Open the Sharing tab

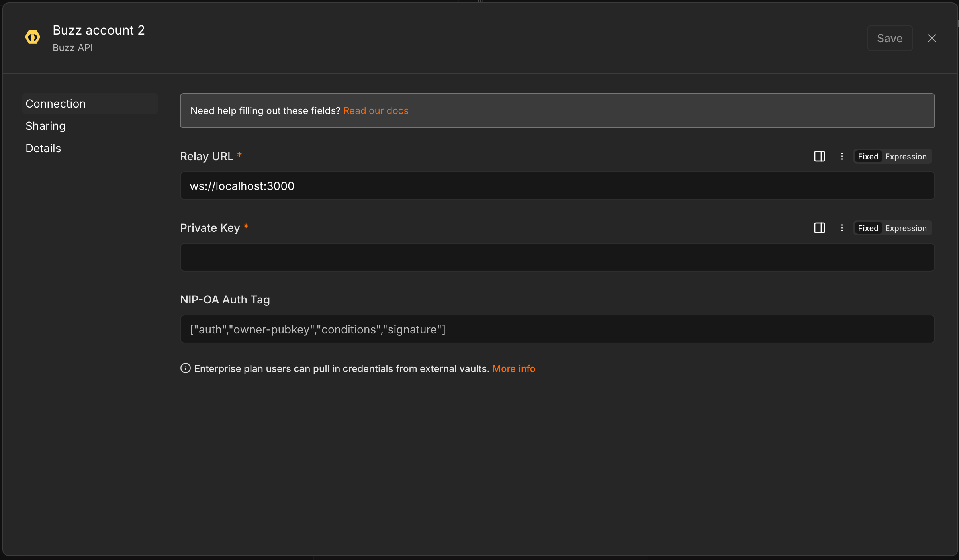[90, 126]
